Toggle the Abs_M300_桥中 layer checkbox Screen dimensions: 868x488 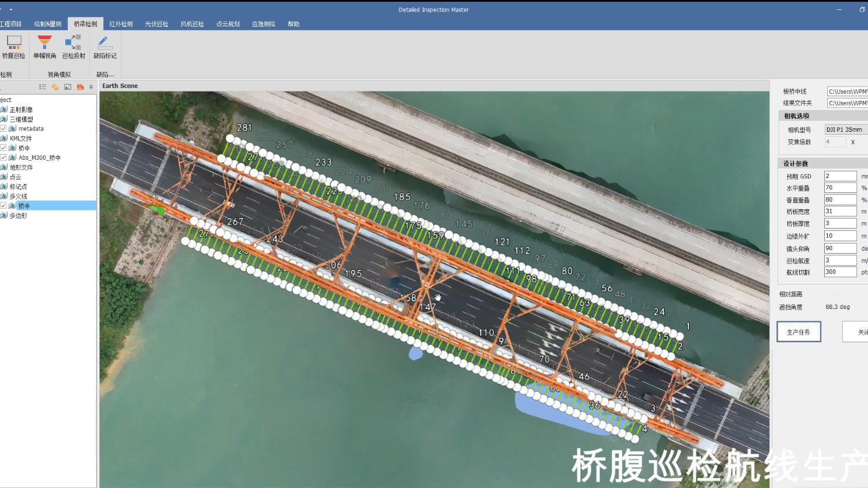[3, 157]
